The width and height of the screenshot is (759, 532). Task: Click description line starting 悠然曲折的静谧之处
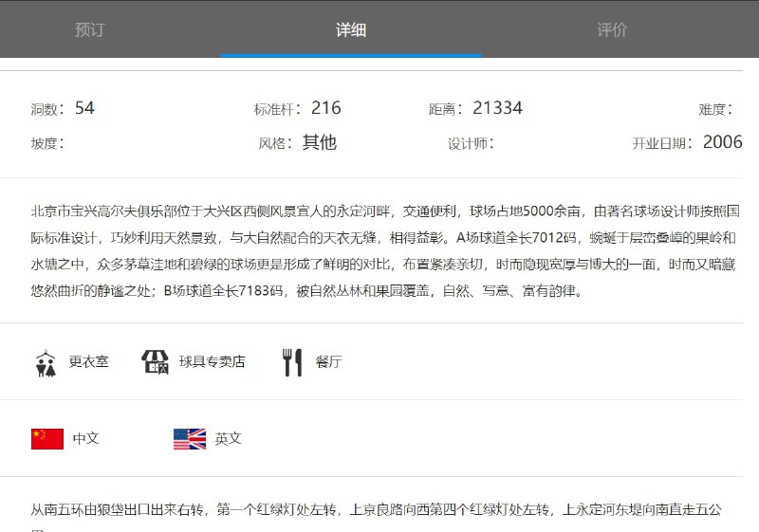tap(307, 291)
